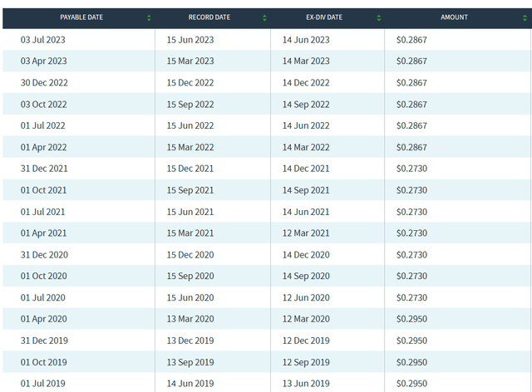532x392 pixels.
Task: Sort table by Ex-Div Date arrows
Action: click(379, 18)
